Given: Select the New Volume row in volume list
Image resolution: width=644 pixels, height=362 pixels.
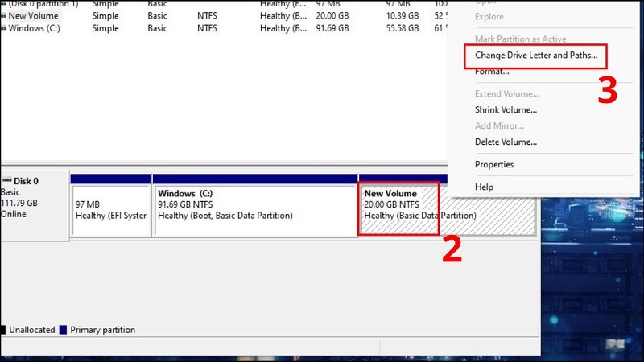Looking at the screenshot, I should pos(224,16).
